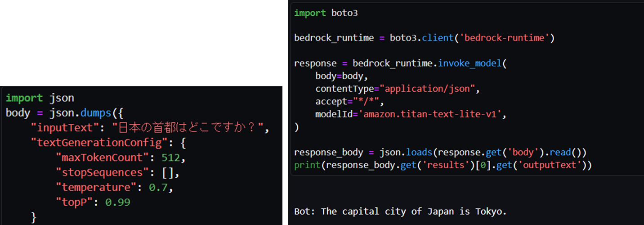The image size is (644, 225).
Task: Select the 'outputText' string in print
Action: tap(550, 165)
